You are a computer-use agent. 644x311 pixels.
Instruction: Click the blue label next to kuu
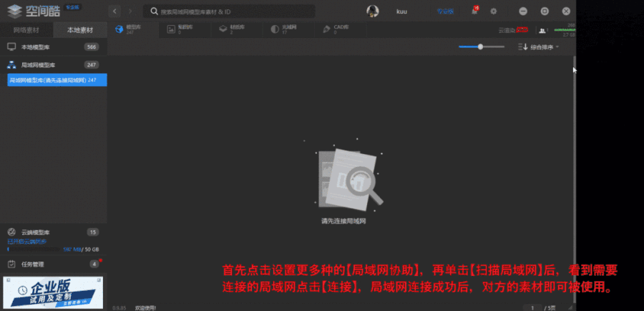(x=445, y=11)
